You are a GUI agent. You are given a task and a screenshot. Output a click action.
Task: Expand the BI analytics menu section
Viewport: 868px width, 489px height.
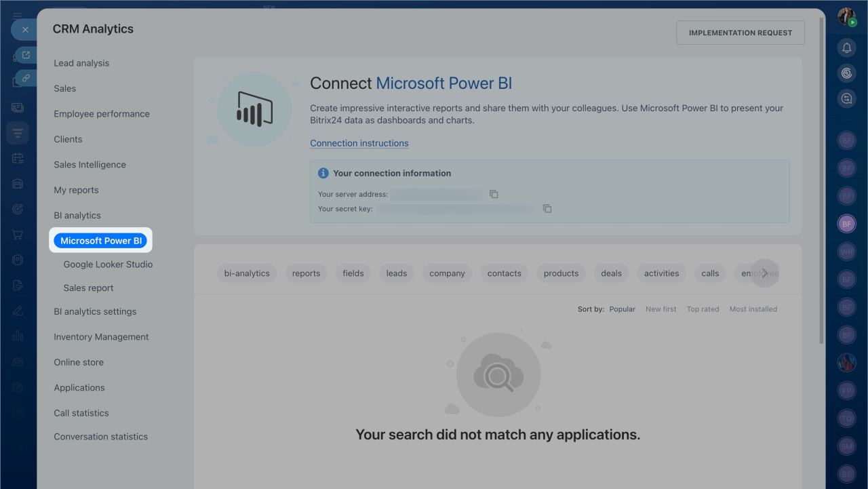tap(77, 216)
